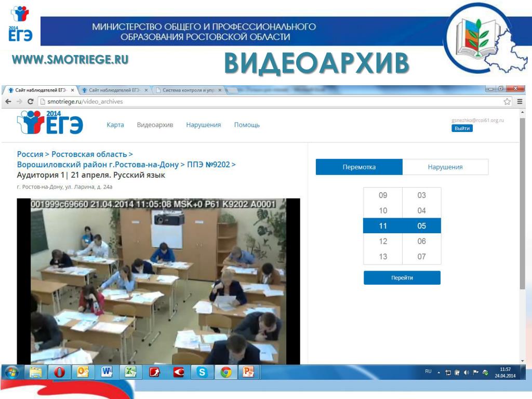Viewport: 532px width, 399px height.
Task: Open Word from the taskbar
Action: [x=107, y=373]
